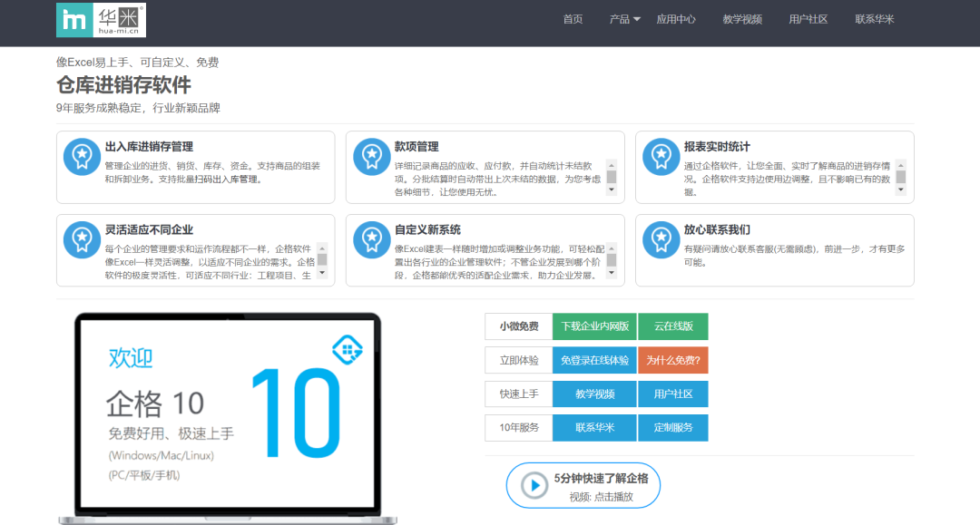Open 用户社区 blue button
Viewport: 980px width, 525px height.
(673, 394)
